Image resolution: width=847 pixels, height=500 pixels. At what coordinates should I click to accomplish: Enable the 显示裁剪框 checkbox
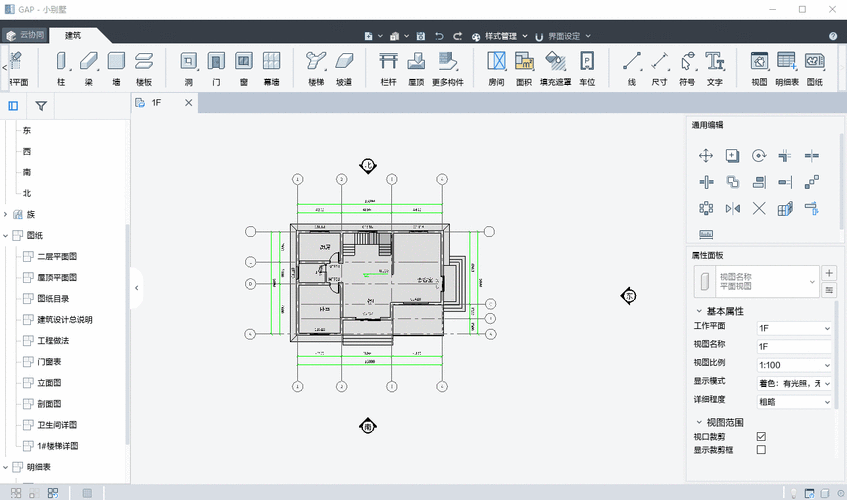pos(761,450)
